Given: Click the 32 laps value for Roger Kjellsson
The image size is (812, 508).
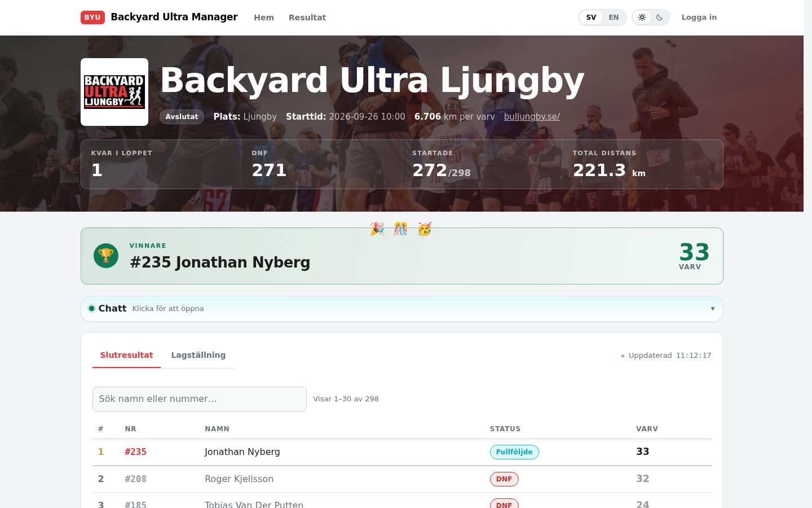Looking at the screenshot, I should coord(643,479).
